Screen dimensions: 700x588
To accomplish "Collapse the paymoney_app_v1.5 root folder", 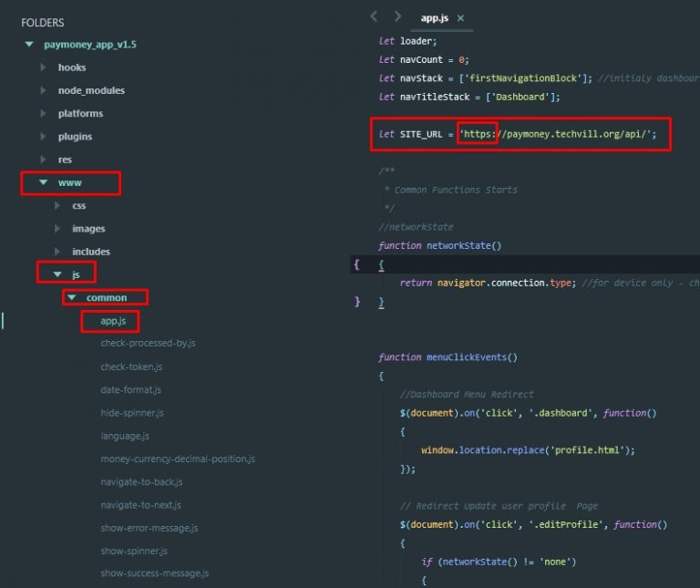I will pyautogui.click(x=29, y=44).
